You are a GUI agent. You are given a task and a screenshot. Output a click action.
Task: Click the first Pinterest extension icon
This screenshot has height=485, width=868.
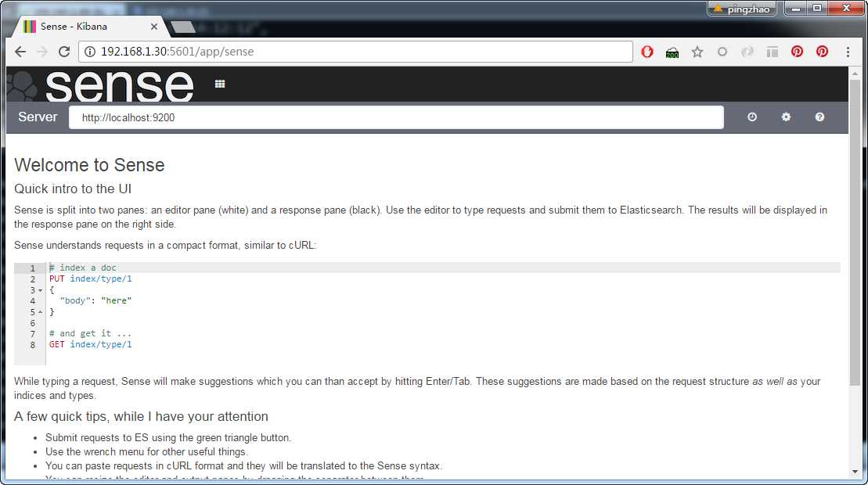797,52
